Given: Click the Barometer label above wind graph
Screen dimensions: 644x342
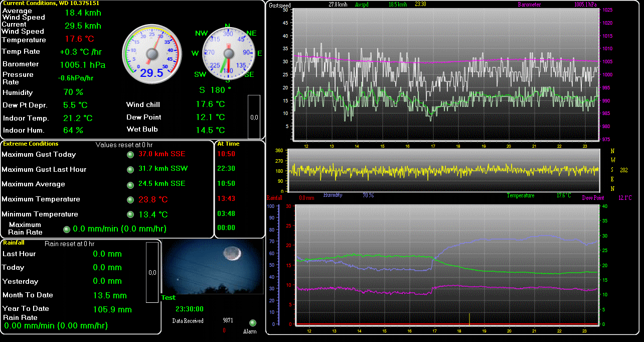Looking at the screenshot, I should (529, 5).
